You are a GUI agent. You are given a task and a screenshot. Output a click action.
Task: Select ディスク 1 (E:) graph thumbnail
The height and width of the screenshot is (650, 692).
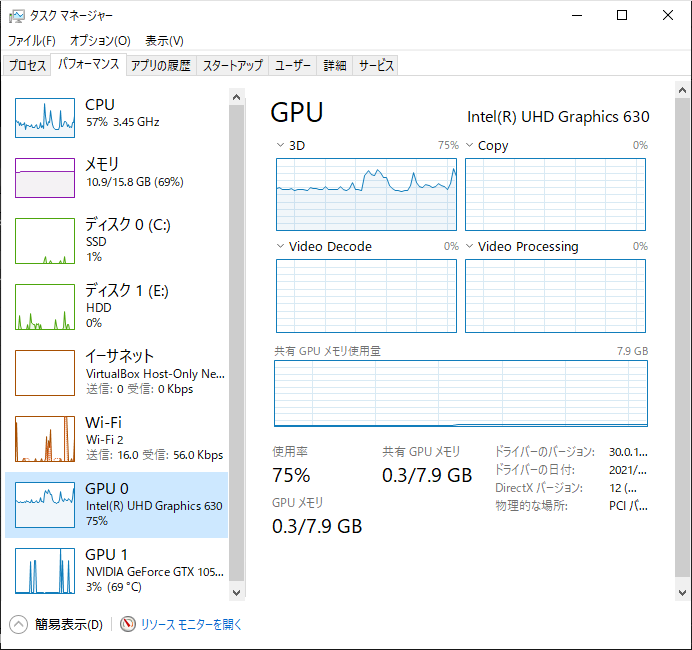tap(45, 306)
